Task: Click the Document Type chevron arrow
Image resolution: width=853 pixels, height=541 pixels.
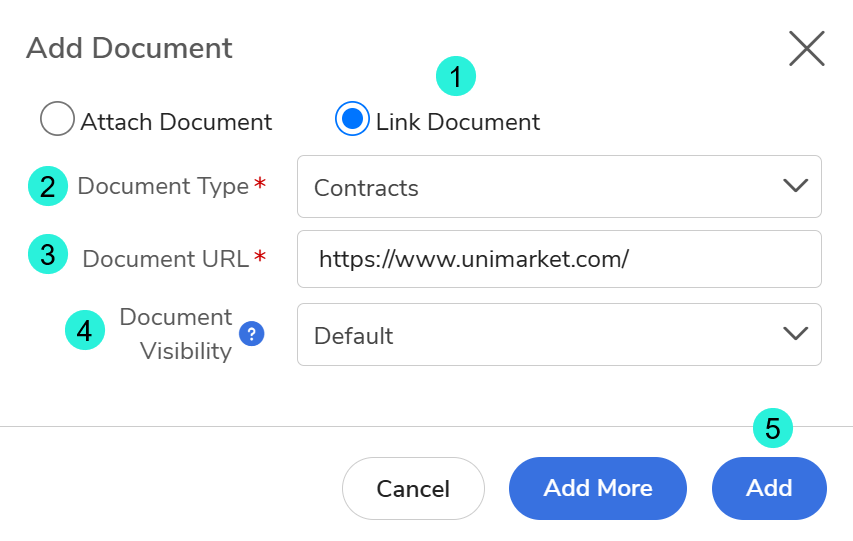Action: pyautogui.click(x=795, y=186)
